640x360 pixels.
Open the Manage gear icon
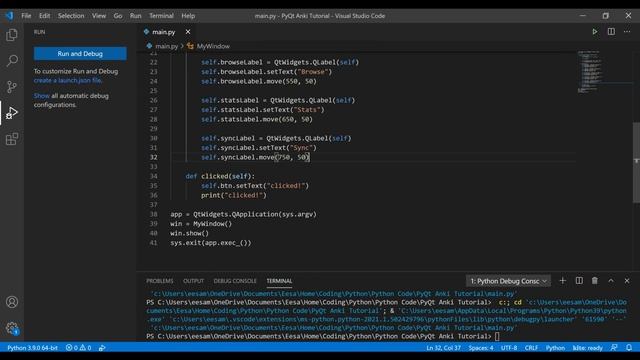[x=12, y=328]
